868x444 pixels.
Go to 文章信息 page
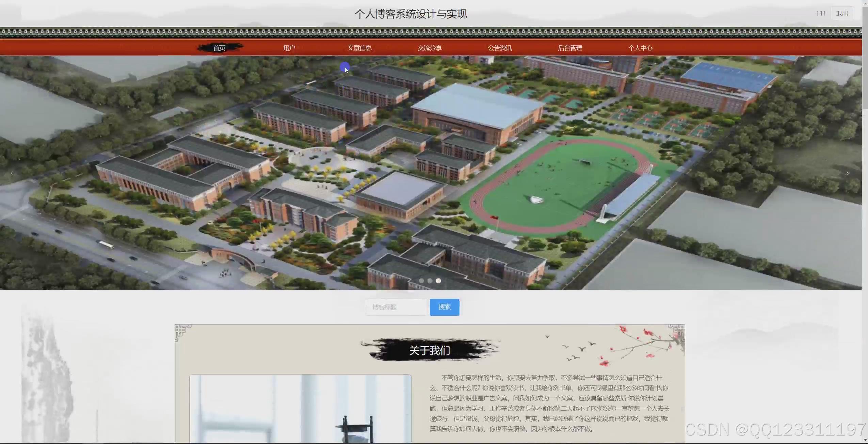tap(359, 48)
